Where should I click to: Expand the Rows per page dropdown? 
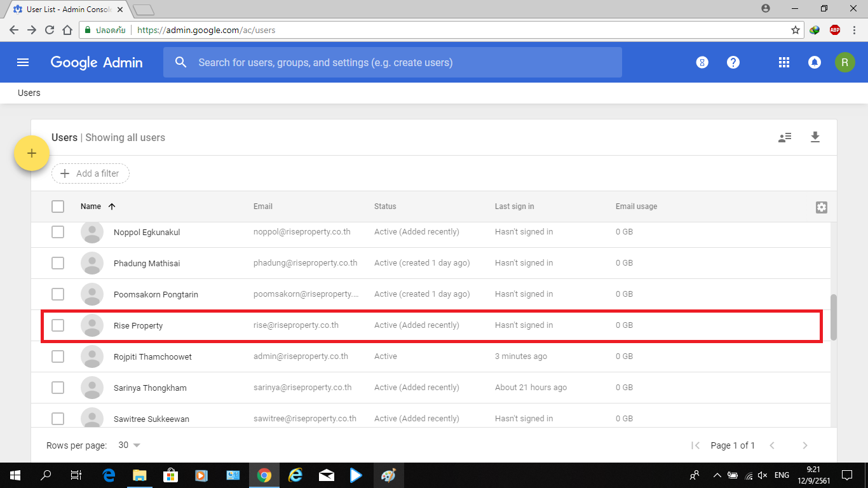click(130, 445)
